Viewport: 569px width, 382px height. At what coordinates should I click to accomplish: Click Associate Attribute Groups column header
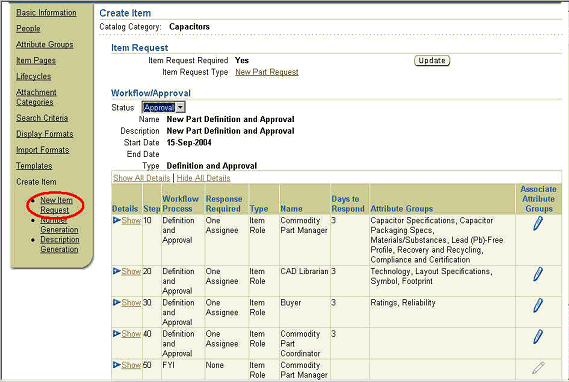(539, 199)
